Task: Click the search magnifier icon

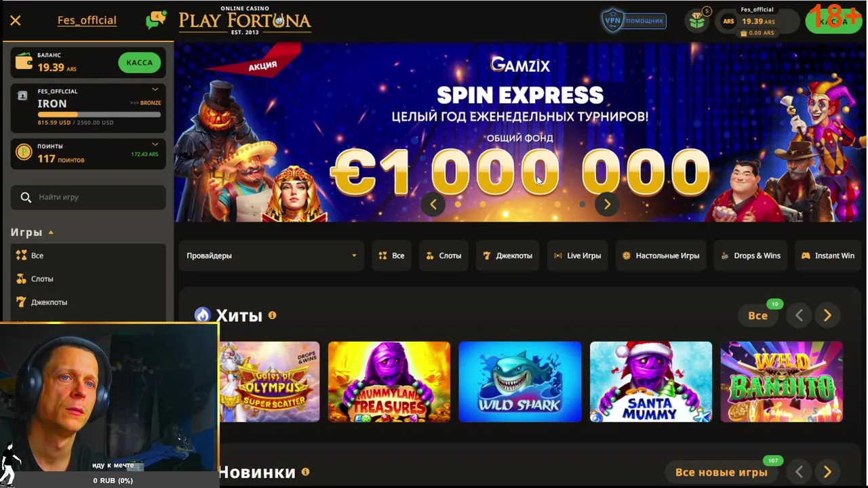Action: pyautogui.click(x=26, y=197)
